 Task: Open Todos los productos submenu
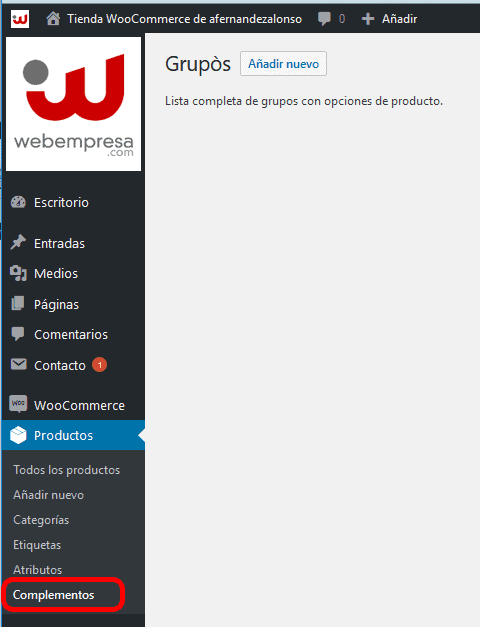coord(67,470)
